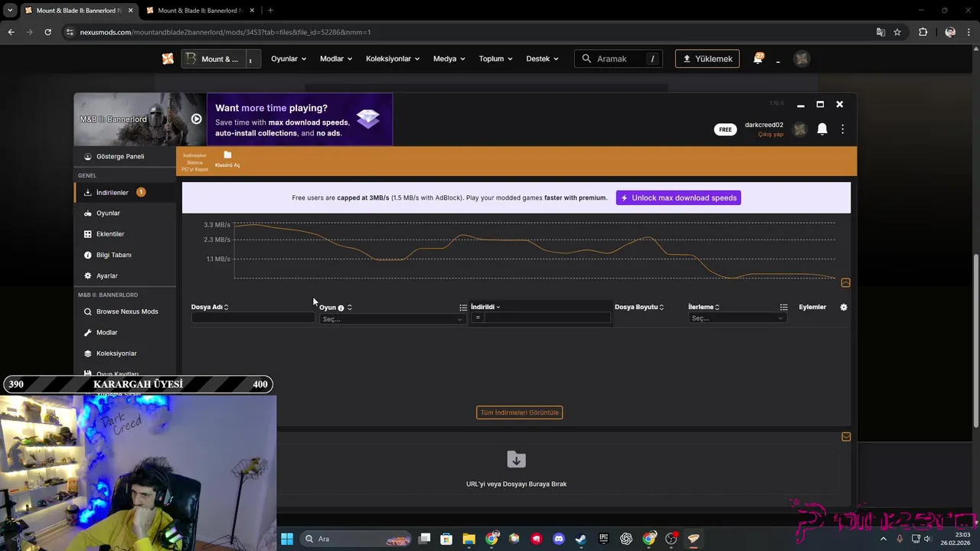Viewport: 980px width, 551px height.
Task: Open the İlerleme filter Seç... combo box
Action: tap(737, 318)
